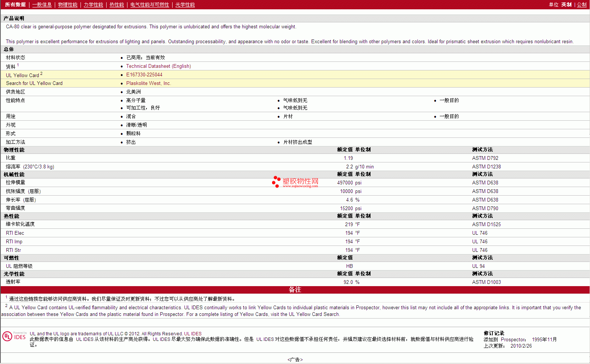Select 英制 units option

(566, 4)
